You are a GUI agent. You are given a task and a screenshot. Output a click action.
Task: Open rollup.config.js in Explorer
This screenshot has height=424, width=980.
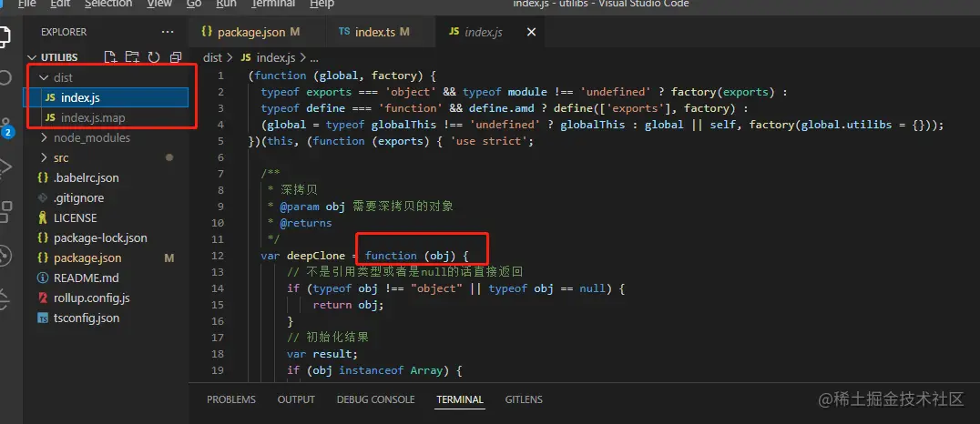click(106, 298)
